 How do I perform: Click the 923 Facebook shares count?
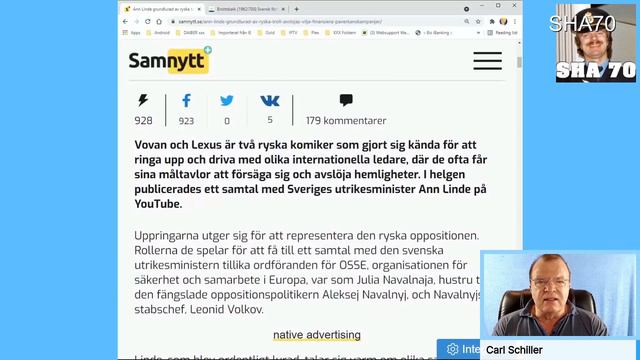(186, 121)
